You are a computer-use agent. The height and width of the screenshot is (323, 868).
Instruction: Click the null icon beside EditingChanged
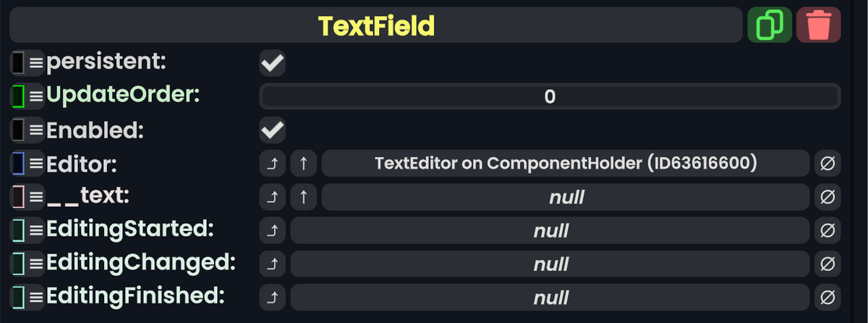point(827,264)
